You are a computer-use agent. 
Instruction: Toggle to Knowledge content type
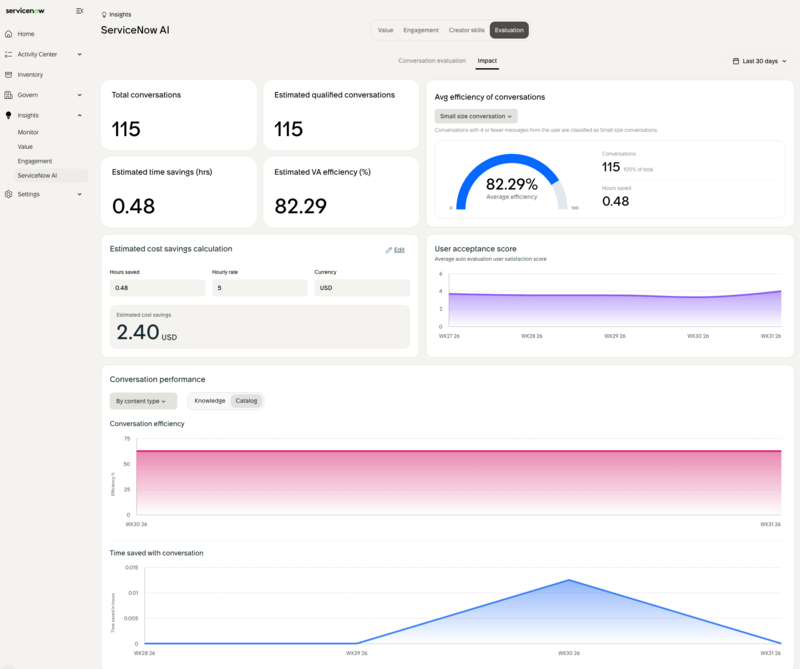point(210,401)
